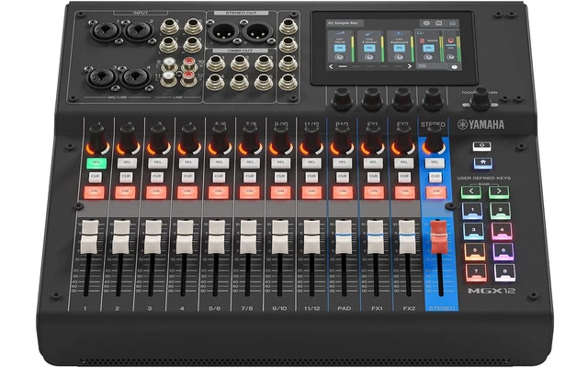Enable CUE on the STEREO channel
The width and height of the screenshot is (588, 368).
pos(435,177)
